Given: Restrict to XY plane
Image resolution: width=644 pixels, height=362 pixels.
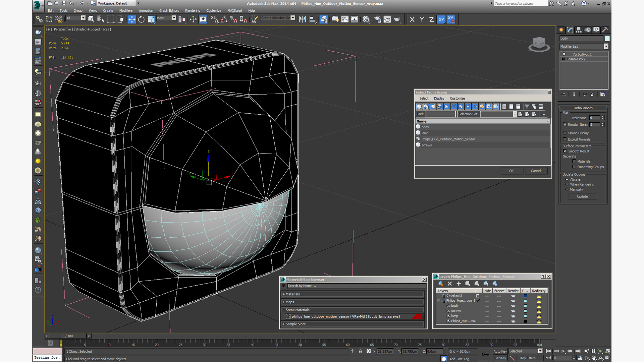Looking at the screenshot, I should point(441,19).
